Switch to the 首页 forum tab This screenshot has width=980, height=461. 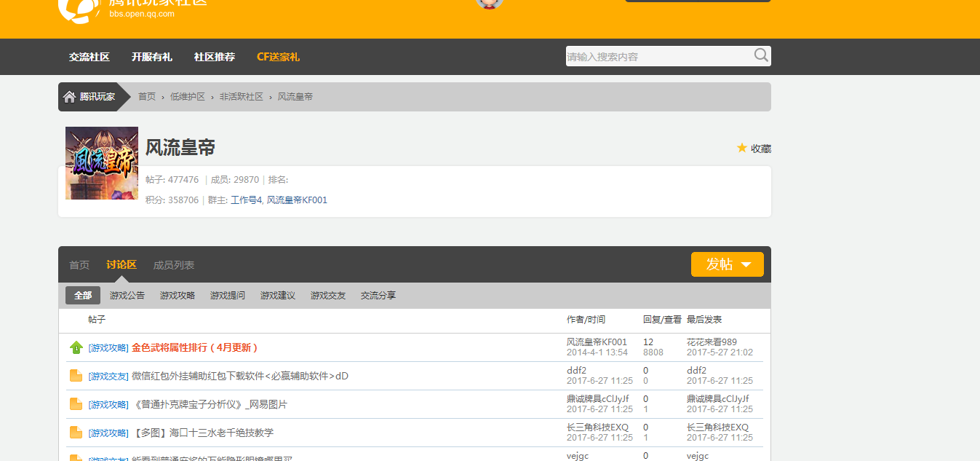click(x=79, y=264)
